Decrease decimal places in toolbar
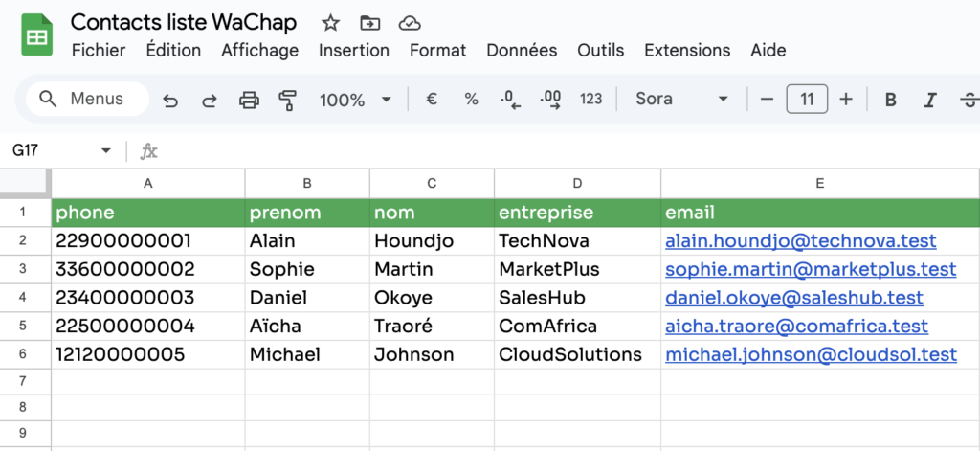The width and height of the screenshot is (980, 451). click(x=510, y=100)
